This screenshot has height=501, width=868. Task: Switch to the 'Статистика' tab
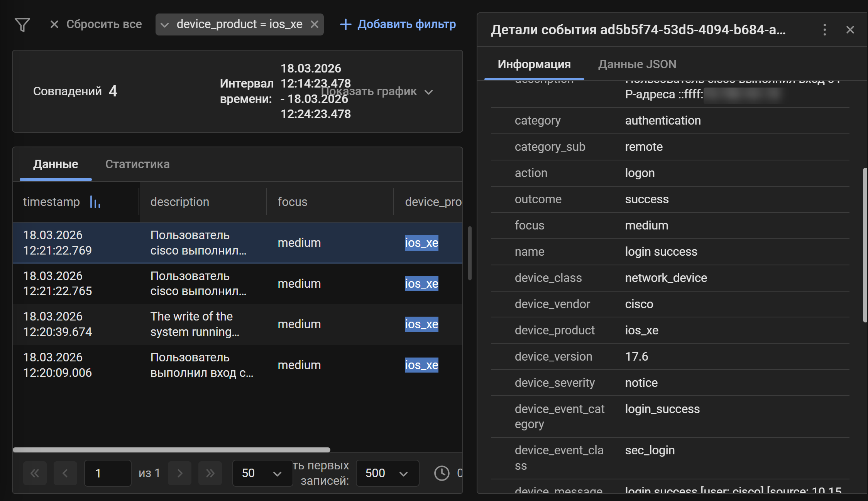tap(137, 164)
